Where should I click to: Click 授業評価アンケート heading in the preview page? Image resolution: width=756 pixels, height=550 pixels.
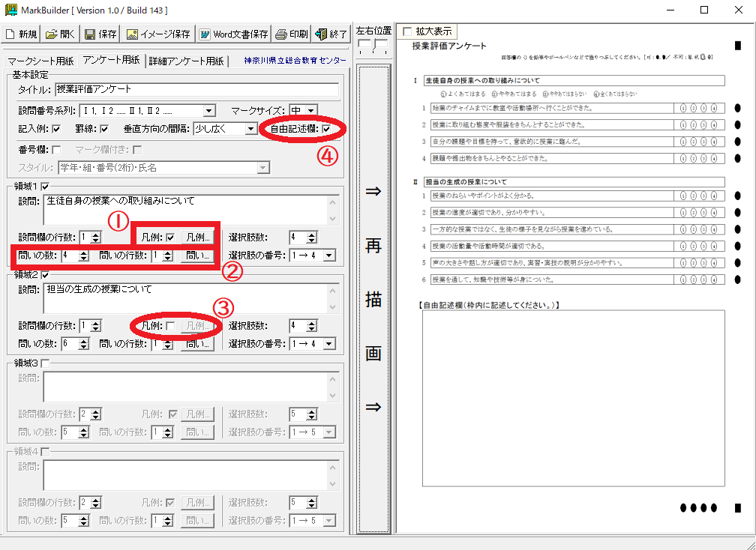[449, 46]
